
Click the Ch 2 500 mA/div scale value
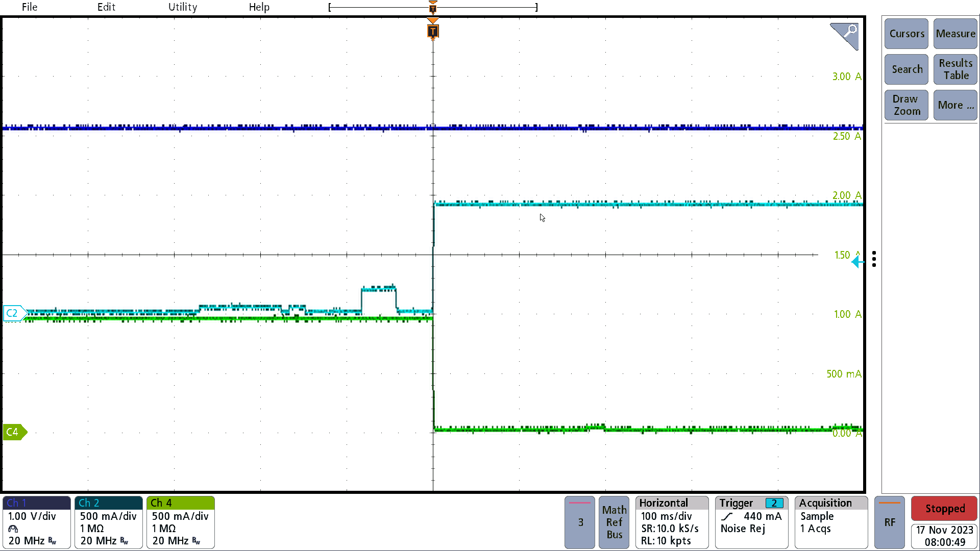(x=108, y=516)
